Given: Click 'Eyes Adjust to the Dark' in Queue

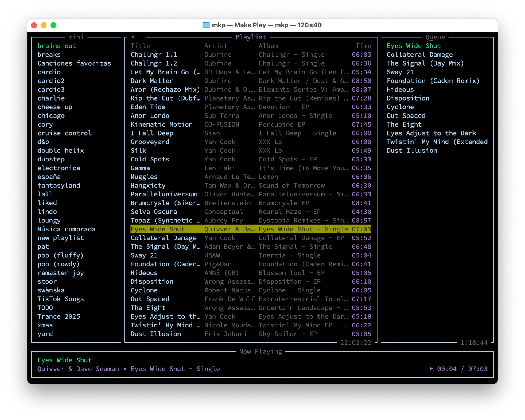Looking at the screenshot, I should (x=431, y=133).
